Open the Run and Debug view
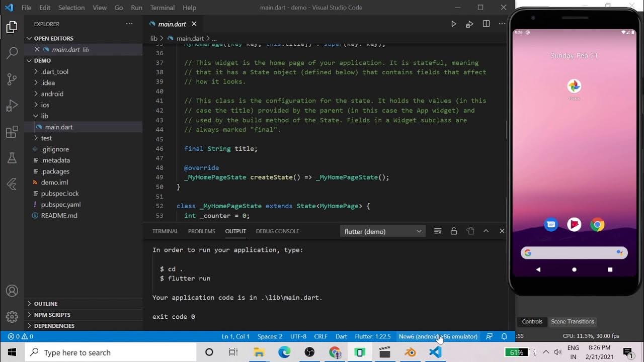This screenshot has height=362, width=644. [x=12, y=106]
